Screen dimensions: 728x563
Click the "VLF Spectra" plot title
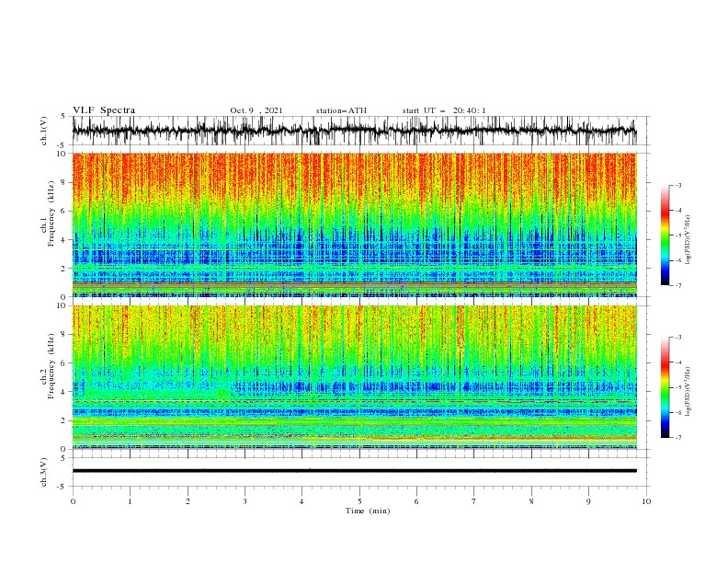pos(104,110)
